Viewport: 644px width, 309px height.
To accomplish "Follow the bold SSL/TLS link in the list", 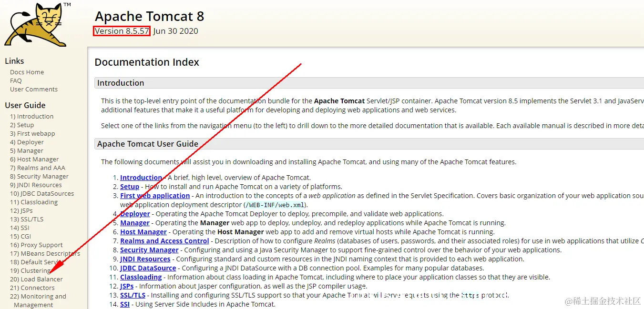I will click(x=133, y=295).
